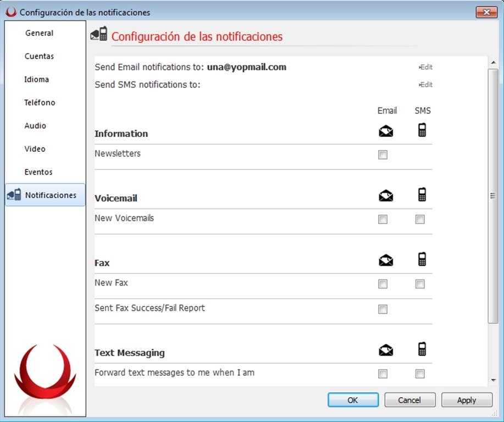Click the Notificaciones sidebar icon

(x=14, y=195)
